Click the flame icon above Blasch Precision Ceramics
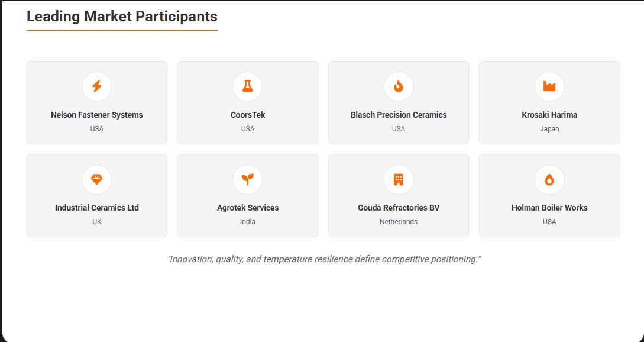The image size is (644, 342). [x=399, y=86]
